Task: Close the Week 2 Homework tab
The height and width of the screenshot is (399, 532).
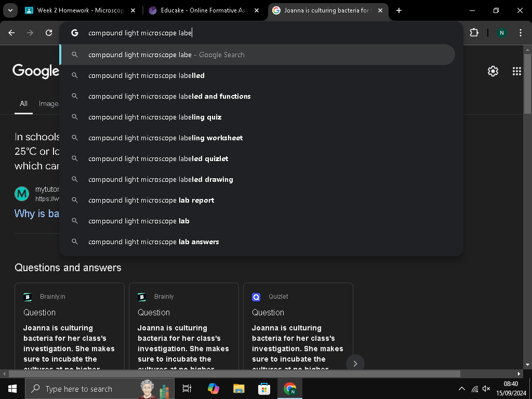Action: point(133,10)
